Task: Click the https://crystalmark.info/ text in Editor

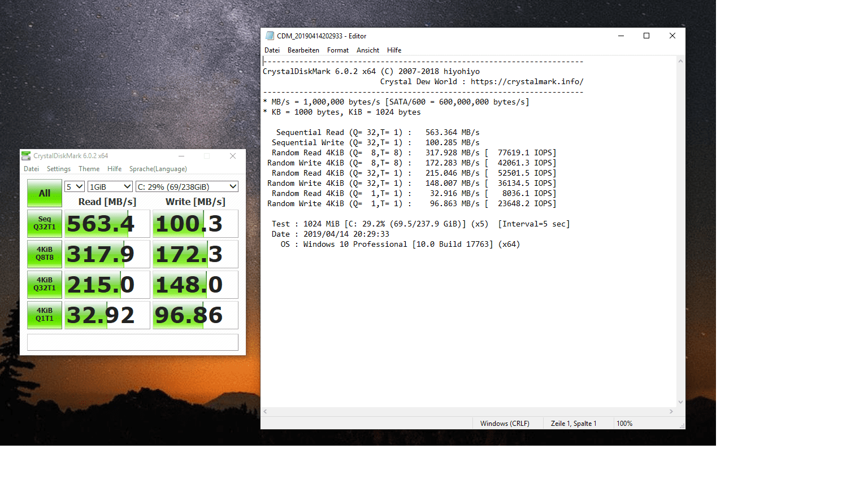Action: (527, 82)
